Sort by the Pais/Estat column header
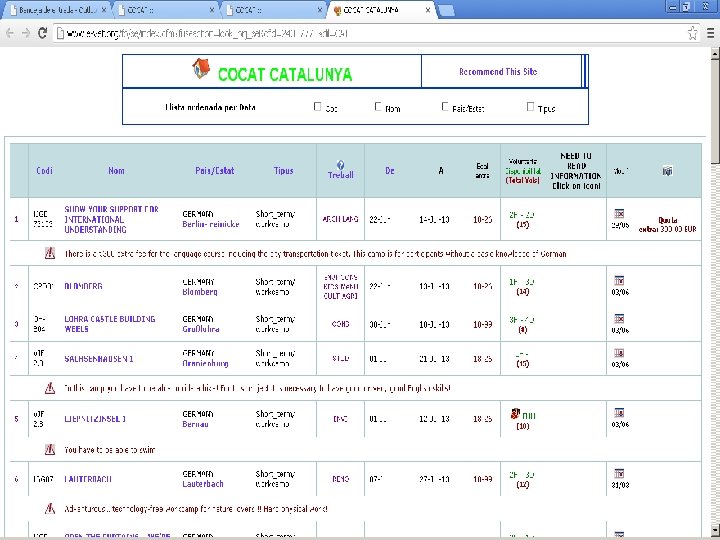The height and width of the screenshot is (540, 720). click(214, 170)
